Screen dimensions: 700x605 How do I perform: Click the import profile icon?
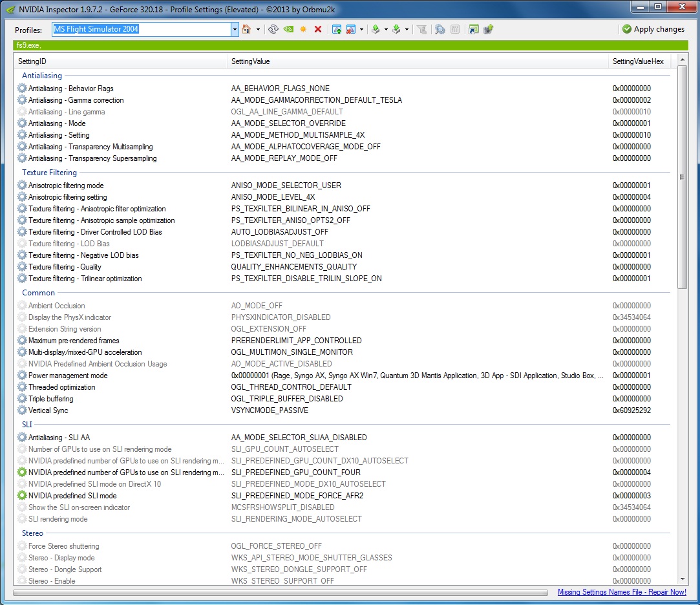tap(396, 30)
